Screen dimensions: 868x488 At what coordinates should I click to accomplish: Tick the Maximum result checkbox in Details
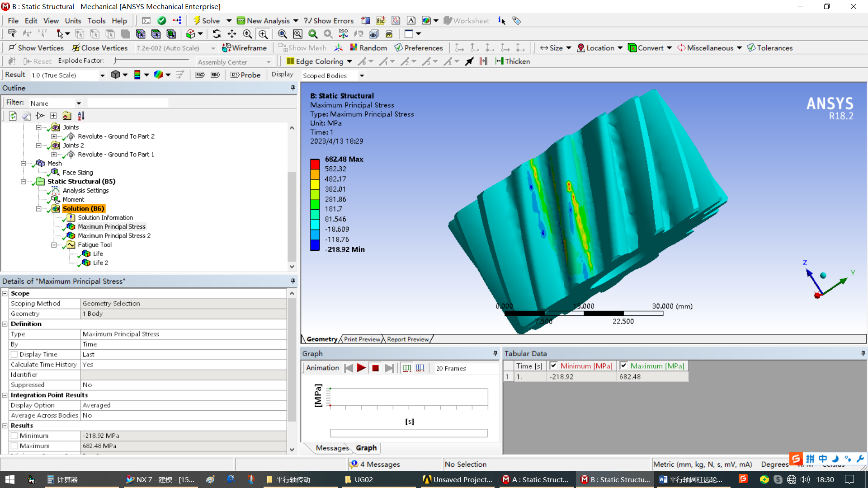point(14,446)
